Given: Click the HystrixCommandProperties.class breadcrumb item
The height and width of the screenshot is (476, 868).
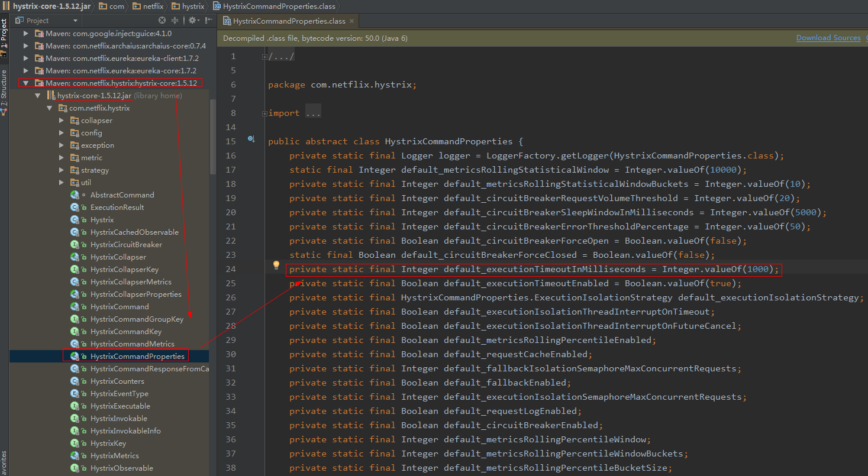Looking at the screenshot, I should pos(274,7).
